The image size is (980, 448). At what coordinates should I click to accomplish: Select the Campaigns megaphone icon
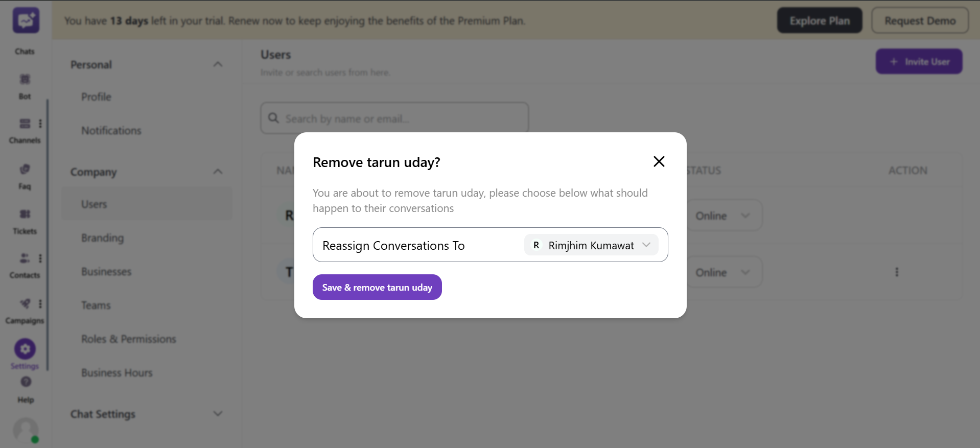(24, 303)
